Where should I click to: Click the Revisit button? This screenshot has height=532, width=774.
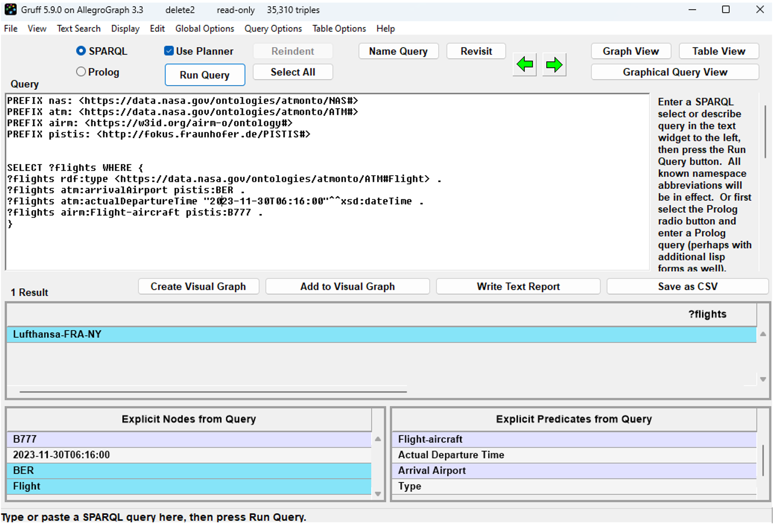click(x=476, y=51)
